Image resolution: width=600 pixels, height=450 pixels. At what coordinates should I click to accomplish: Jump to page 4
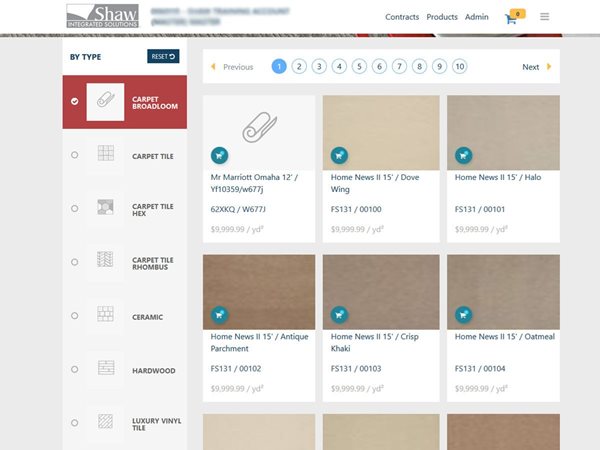(x=339, y=67)
